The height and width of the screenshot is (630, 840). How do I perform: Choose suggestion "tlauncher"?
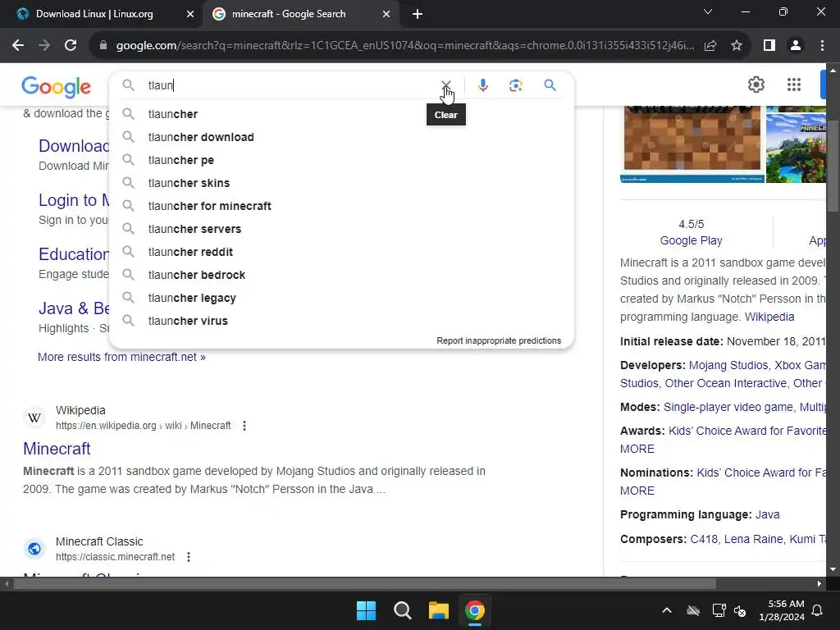pos(341,114)
